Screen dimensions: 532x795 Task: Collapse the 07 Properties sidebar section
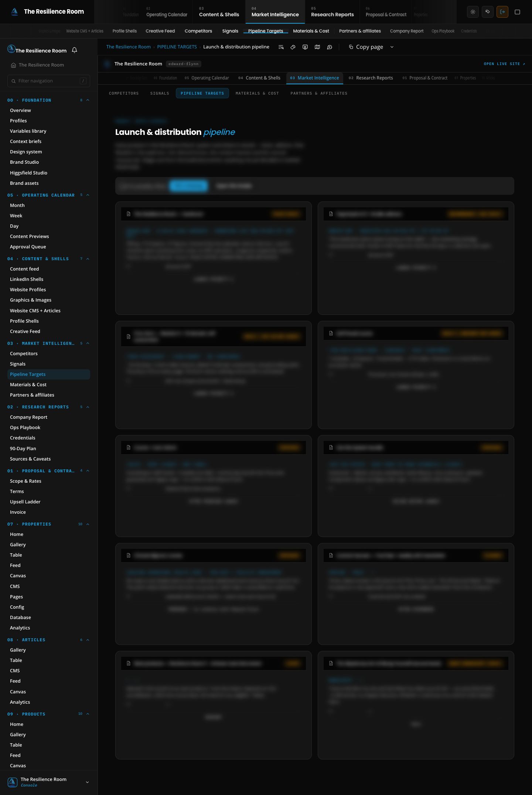pyautogui.click(x=88, y=524)
